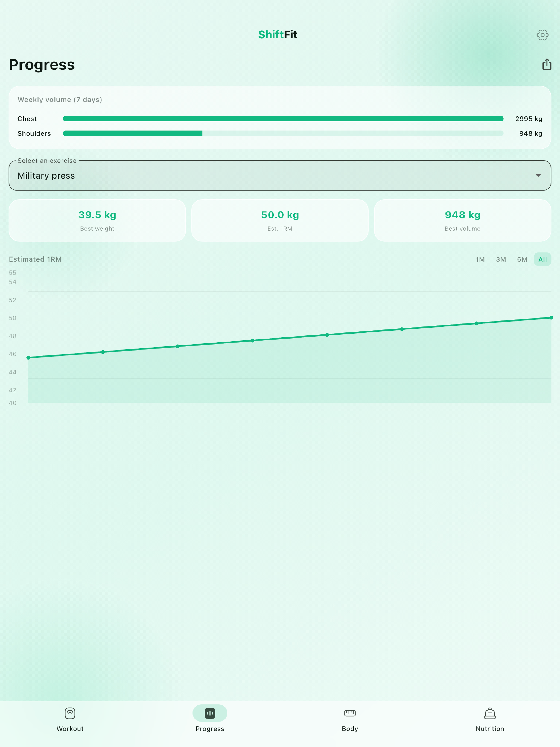The height and width of the screenshot is (747, 560).
Task: Tap the Shoulders row label
Action: [34, 133]
